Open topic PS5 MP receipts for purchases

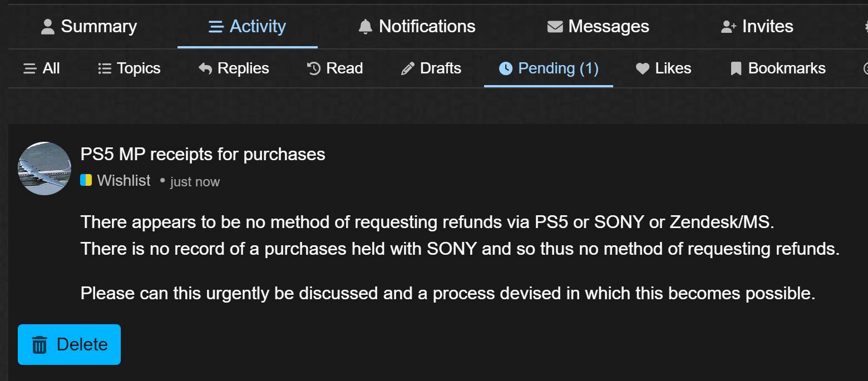[x=203, y=154]
